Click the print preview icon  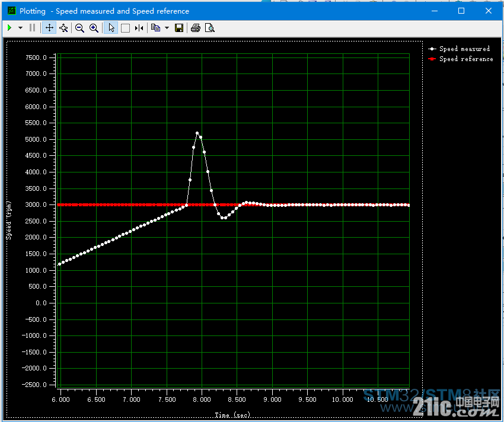(209, 28)
